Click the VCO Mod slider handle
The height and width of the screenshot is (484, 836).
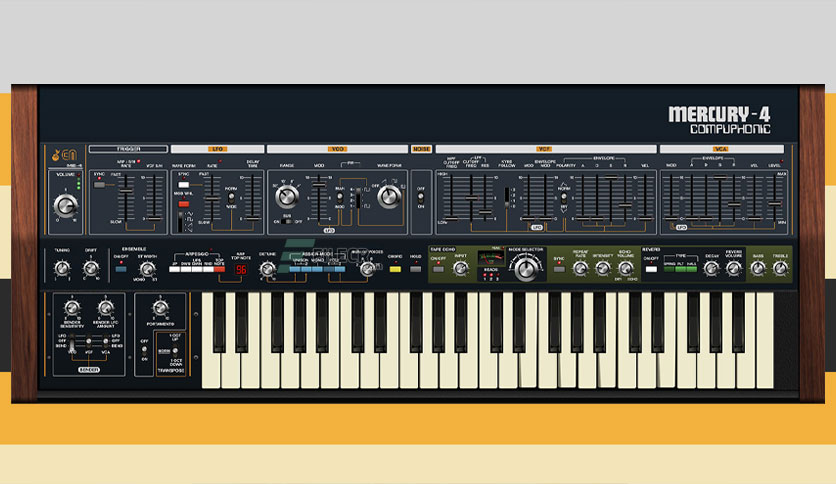pos(319,185)
